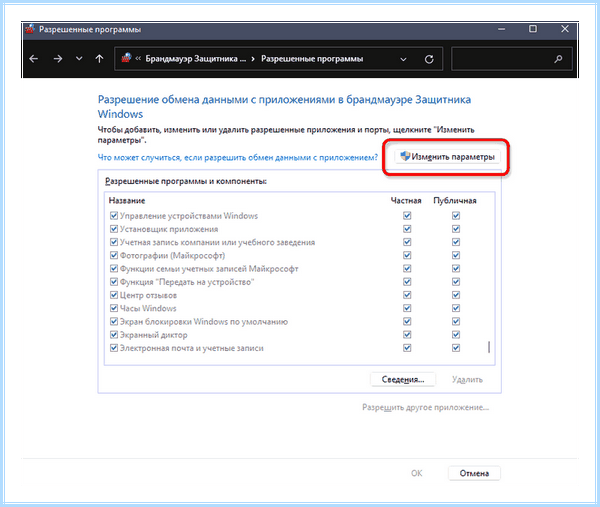Screen dimensions: 600x507
Task: Toggle Экранный диктор name checkbox
Action: coord(114,335)
